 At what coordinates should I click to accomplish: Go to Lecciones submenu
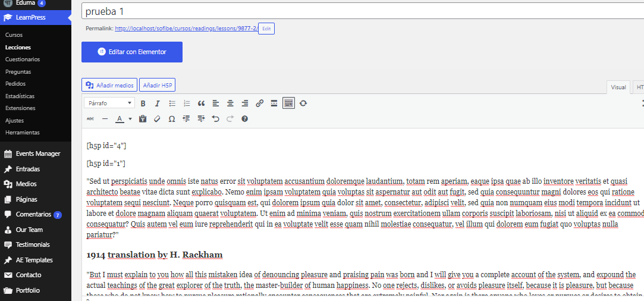pyautogui.click(x=18, y=47)
